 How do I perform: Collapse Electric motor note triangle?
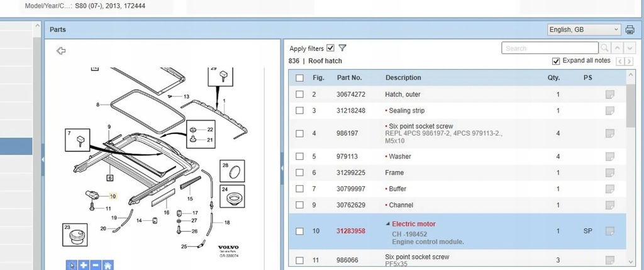[x=388, y=224]
